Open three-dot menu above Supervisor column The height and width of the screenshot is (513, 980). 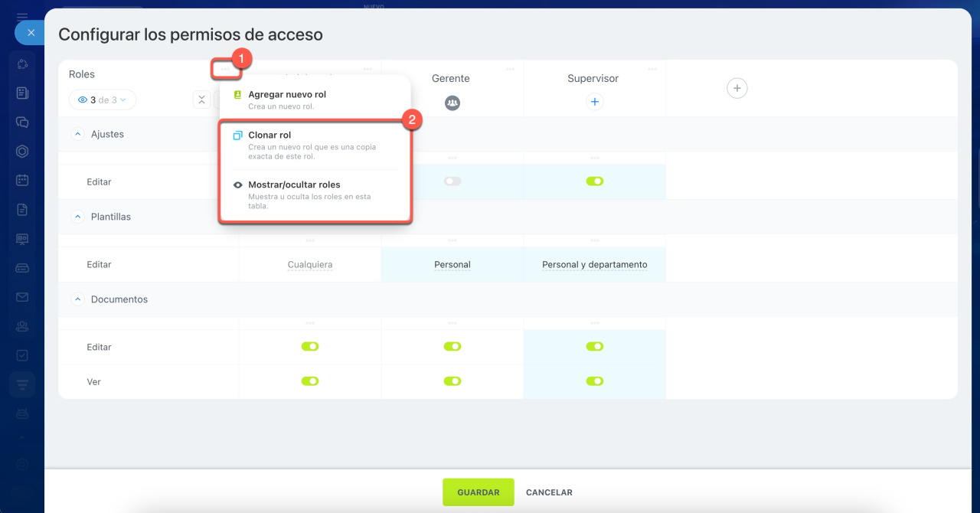point(652,70)
